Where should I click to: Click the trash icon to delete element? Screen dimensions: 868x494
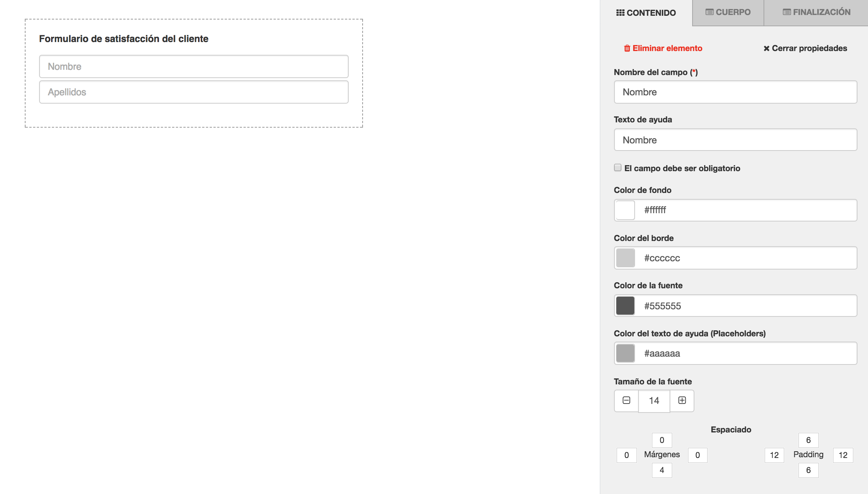(x=627, y=48)
